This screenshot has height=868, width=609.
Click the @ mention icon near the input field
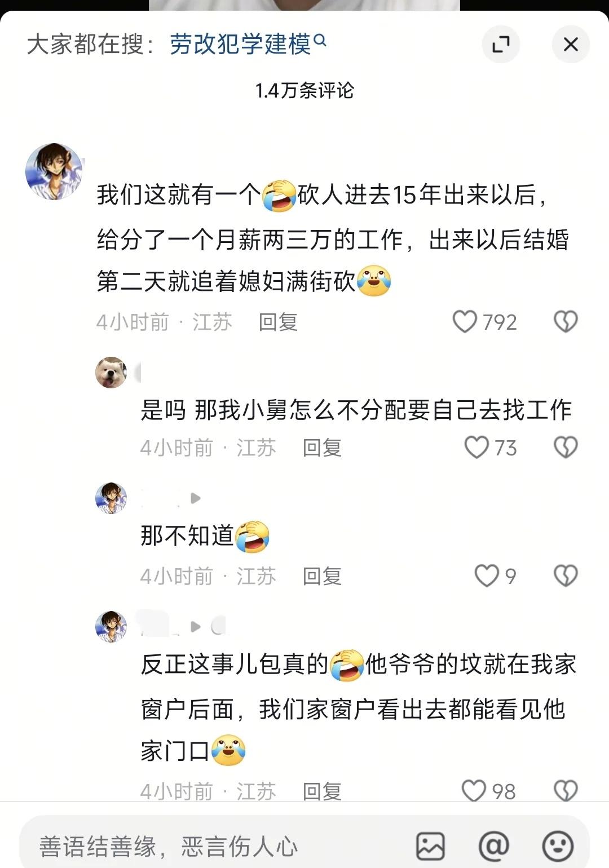(493, 845)
